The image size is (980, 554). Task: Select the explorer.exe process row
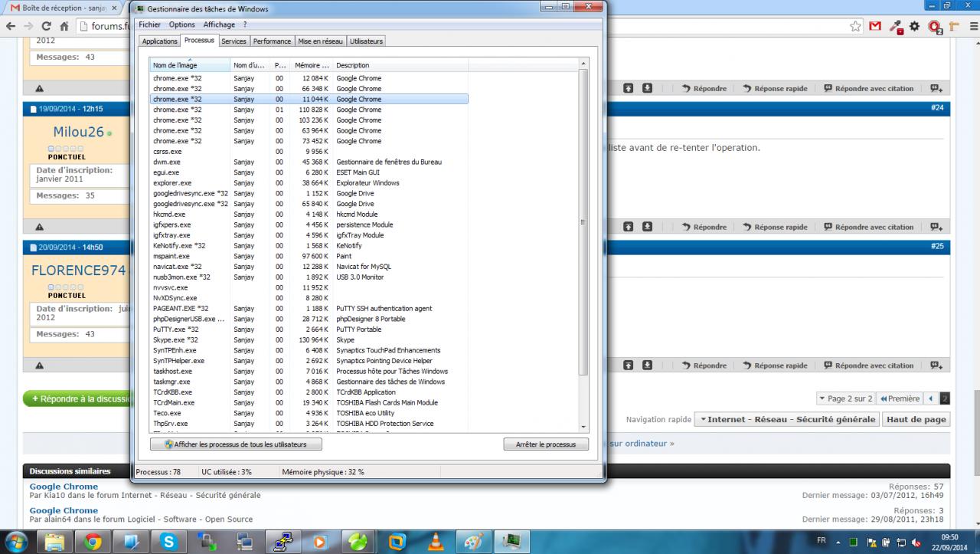pos(309,182)
